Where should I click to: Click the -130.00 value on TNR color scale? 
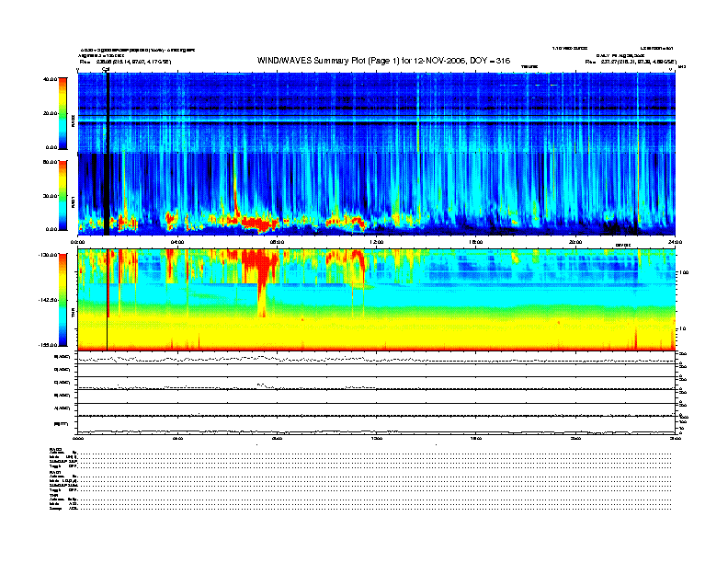[48, 255]
